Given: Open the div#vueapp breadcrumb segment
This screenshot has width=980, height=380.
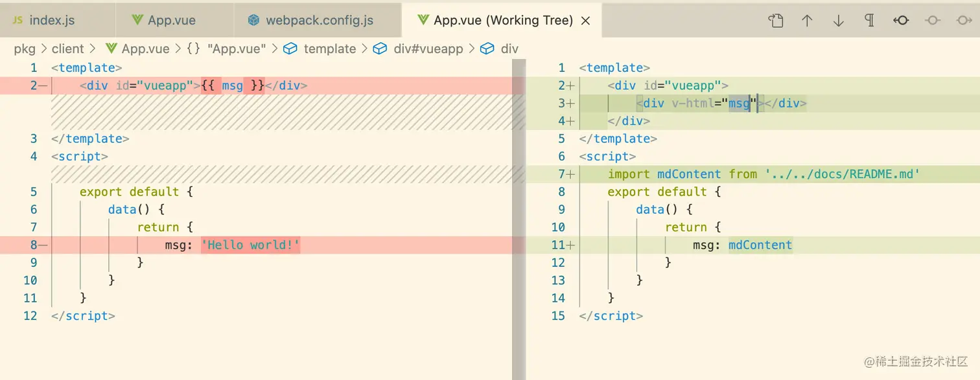Looking at the screenshot, I should (x=428, y=49).
